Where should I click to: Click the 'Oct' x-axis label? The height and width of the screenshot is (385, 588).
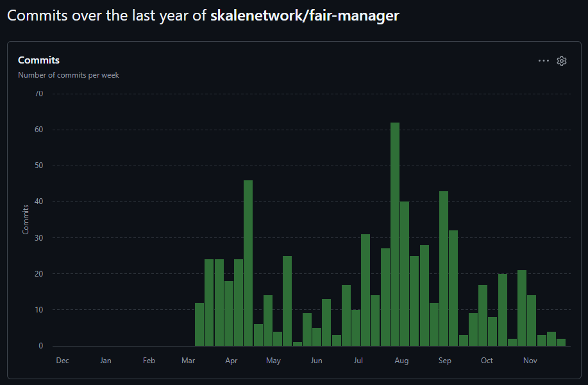coord(487,361)
